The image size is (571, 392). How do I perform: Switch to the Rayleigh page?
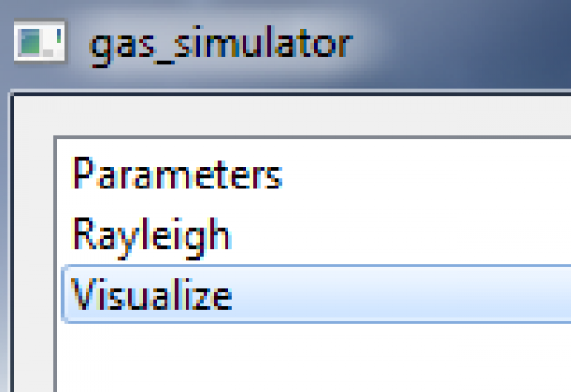click(x=150, y=235)
